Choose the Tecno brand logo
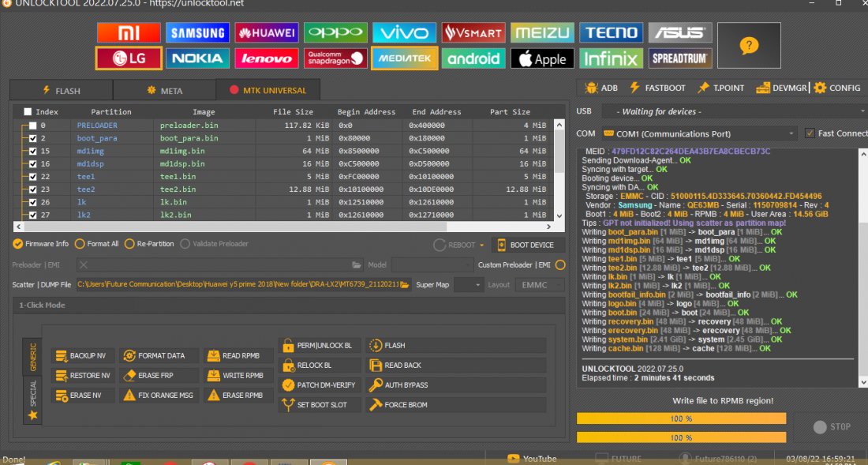 (x=611, y=33)
